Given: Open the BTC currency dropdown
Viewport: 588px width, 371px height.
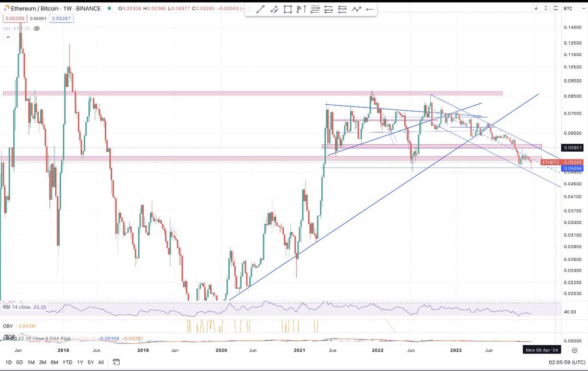Looking at the screenshot, I should [x=574, y=8].
